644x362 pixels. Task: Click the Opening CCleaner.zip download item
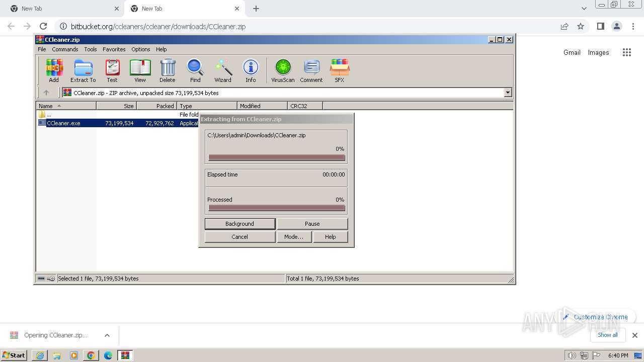55,335
